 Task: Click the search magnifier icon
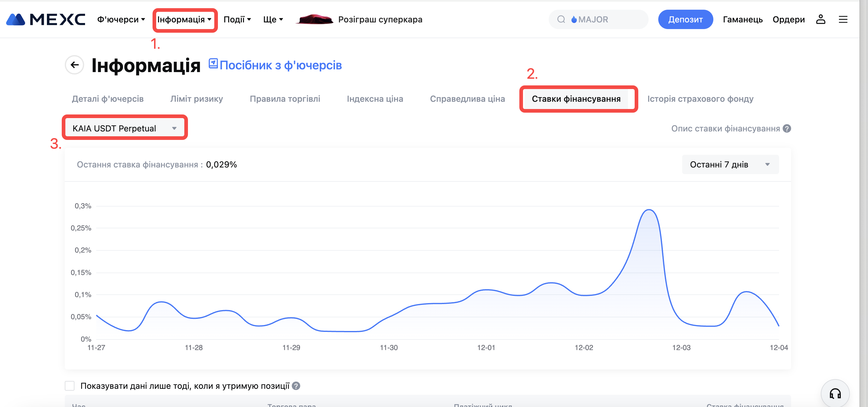pyautogui.click(x=561, y=20)
